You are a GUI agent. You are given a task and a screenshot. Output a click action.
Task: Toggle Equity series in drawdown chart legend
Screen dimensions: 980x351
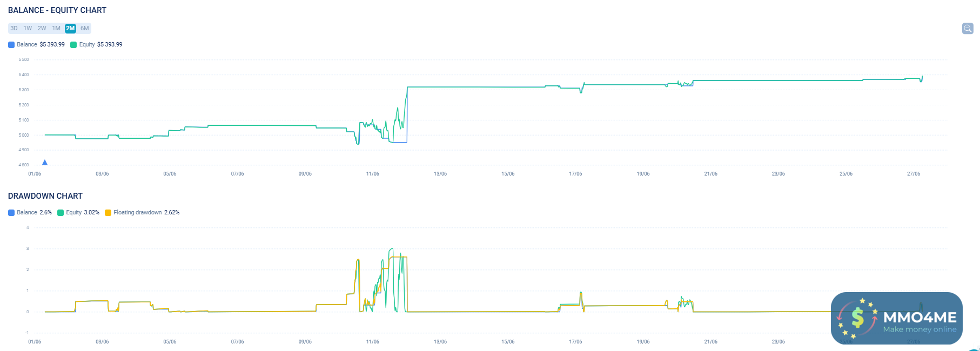61,213
